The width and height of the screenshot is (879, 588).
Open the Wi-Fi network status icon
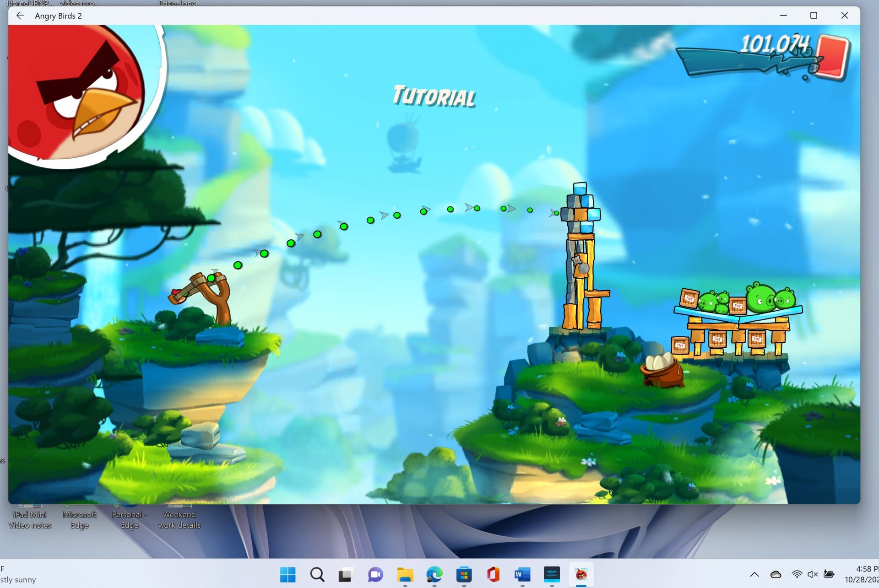click(797, 574)
